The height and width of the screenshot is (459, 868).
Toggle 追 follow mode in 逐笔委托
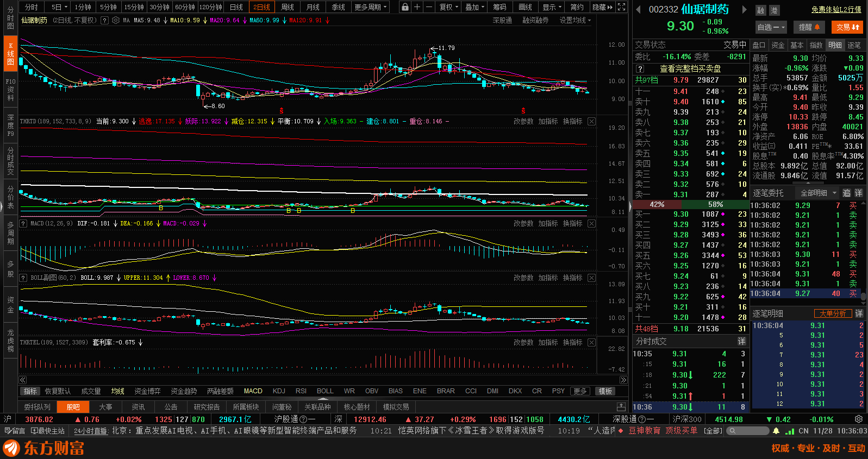(x=846, y=193)
